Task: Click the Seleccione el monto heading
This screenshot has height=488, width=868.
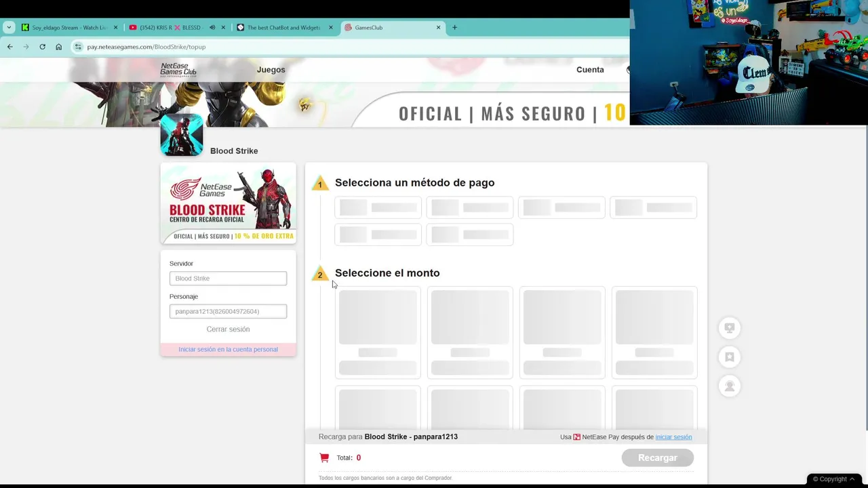Action: (387, 273)
